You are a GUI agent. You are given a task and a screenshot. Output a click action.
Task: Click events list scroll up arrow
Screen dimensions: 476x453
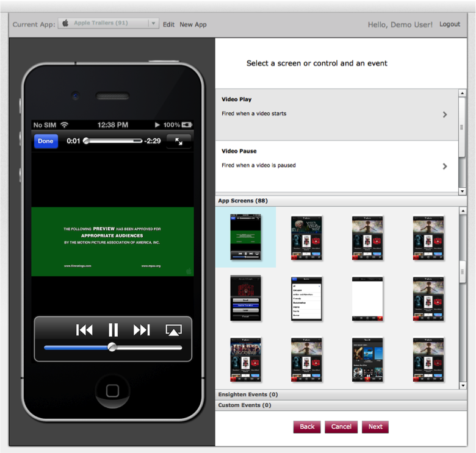pos(462,93)
